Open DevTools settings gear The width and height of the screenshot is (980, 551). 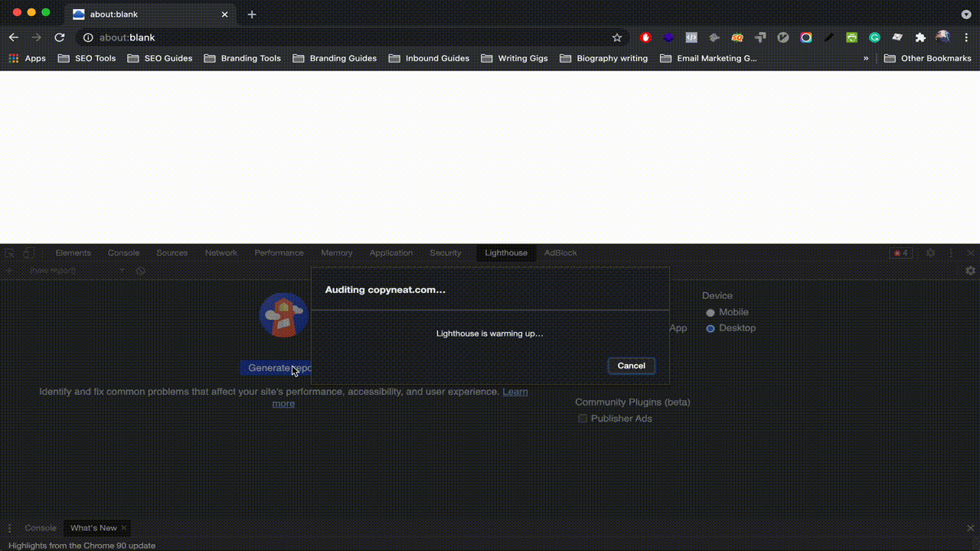click(x=931, y=253)
